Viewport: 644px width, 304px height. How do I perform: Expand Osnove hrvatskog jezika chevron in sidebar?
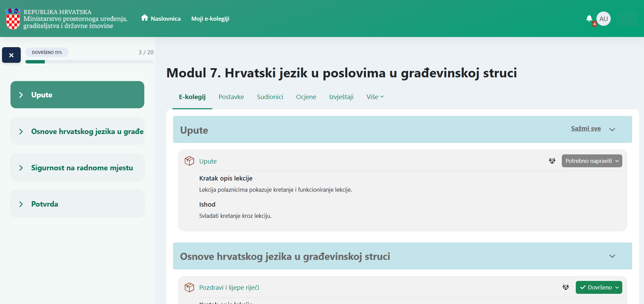pyautogui.click(x=21, y=132)
